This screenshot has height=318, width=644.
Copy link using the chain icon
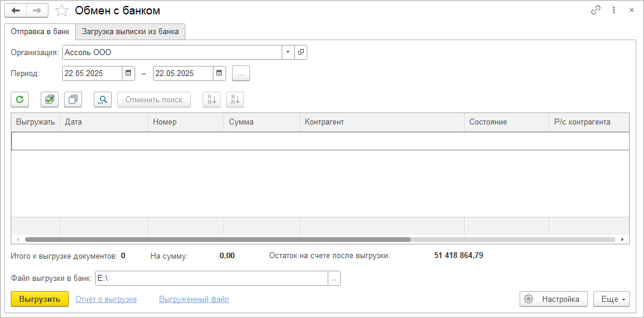(x=596, y=11)
